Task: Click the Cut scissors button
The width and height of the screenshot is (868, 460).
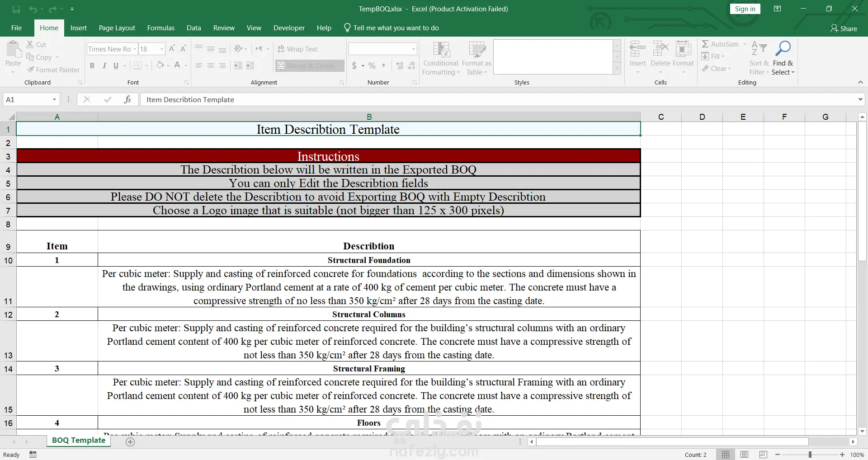Action: pos(36,44)
